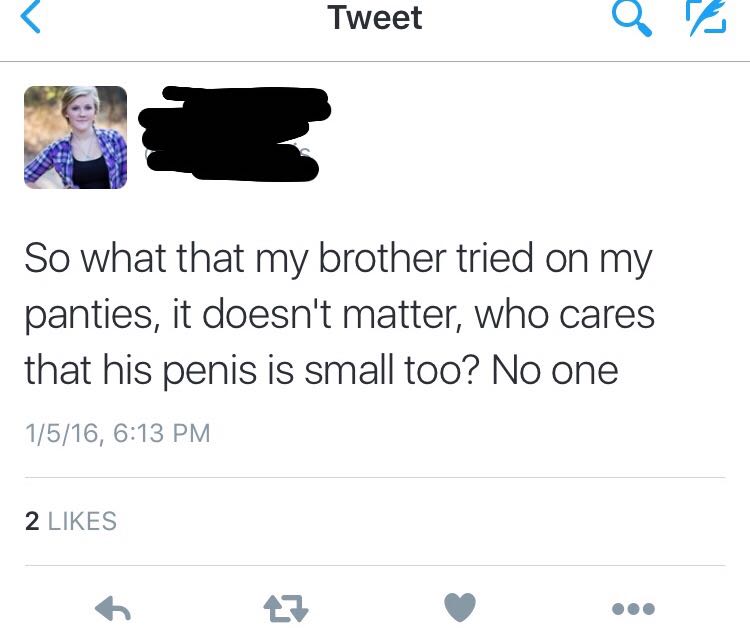The width and height of the screenshot is (750, 628).
Task: Click the number 2 in likes count
Action: pyautogui.click(x=31, y=521)
